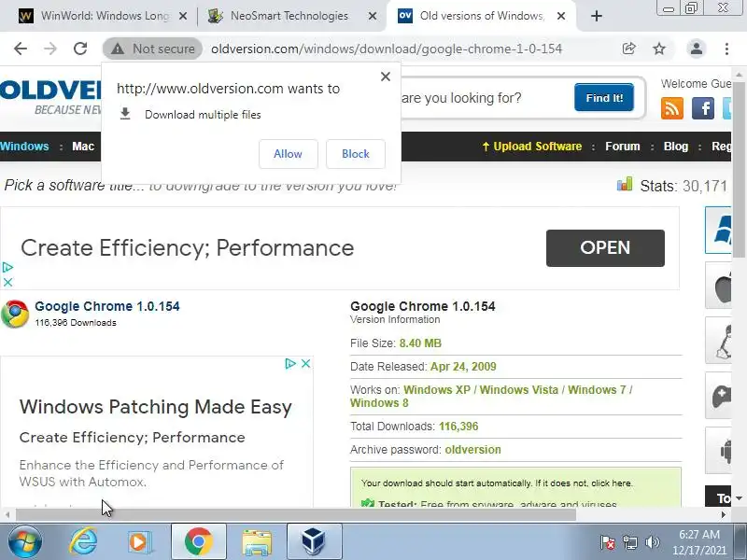Click the horizontal scrollbar right arrow
The height and width of the screenshot is (560, 747).
click(723, 515)
